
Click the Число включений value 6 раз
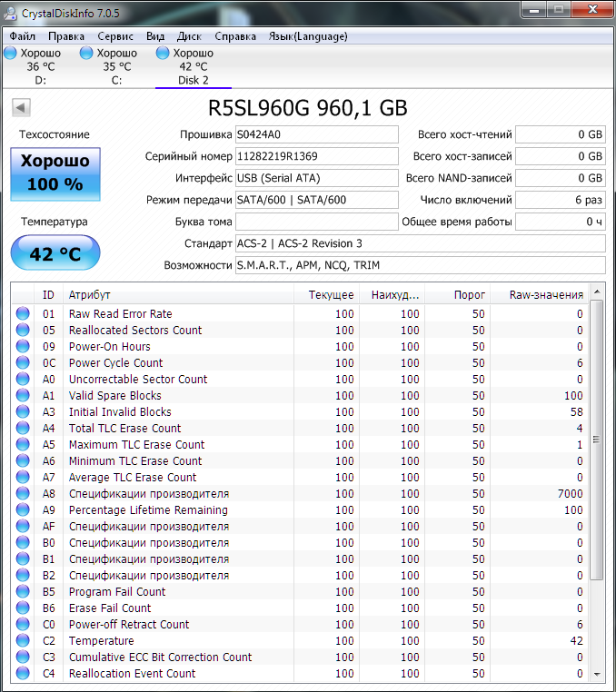pos(560,200)
